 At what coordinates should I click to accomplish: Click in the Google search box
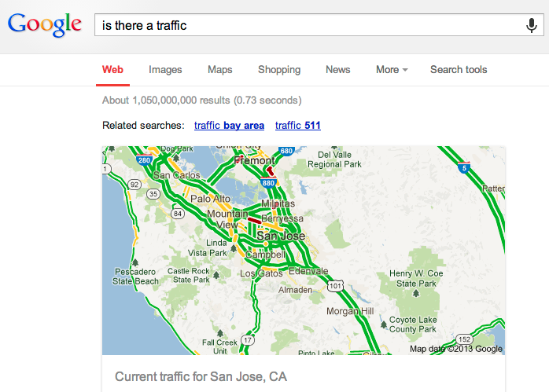(307, 25)
